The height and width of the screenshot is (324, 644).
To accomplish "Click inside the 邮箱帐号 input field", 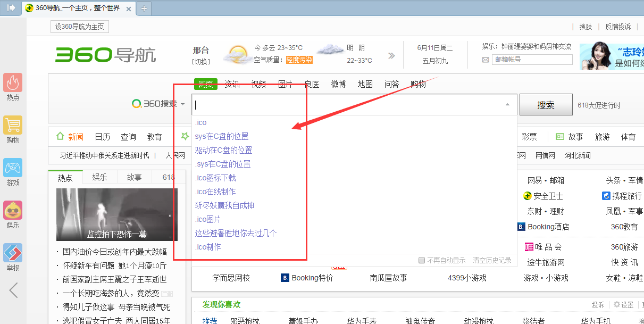I will pos(532,60).
